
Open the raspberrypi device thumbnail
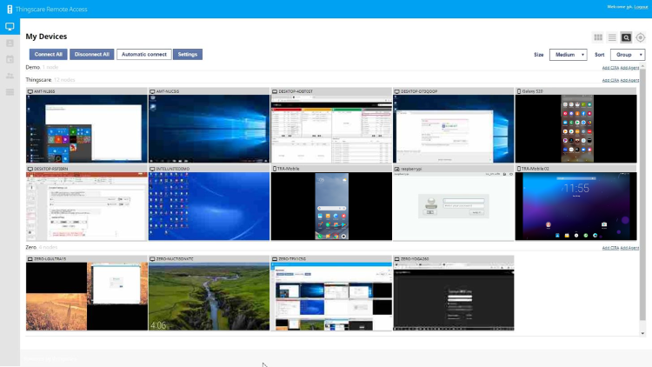point(454,206)
